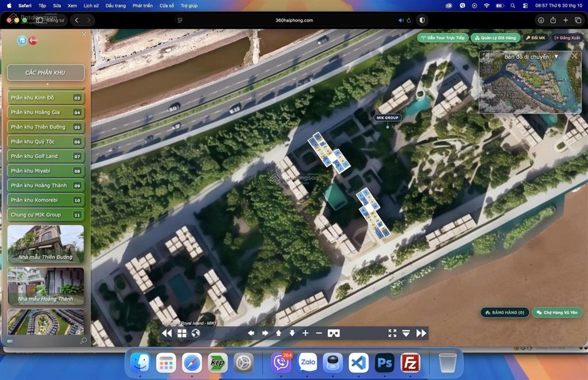Click the sidebar search field
The image size is (588, 380).
click(x=42, y=340)
